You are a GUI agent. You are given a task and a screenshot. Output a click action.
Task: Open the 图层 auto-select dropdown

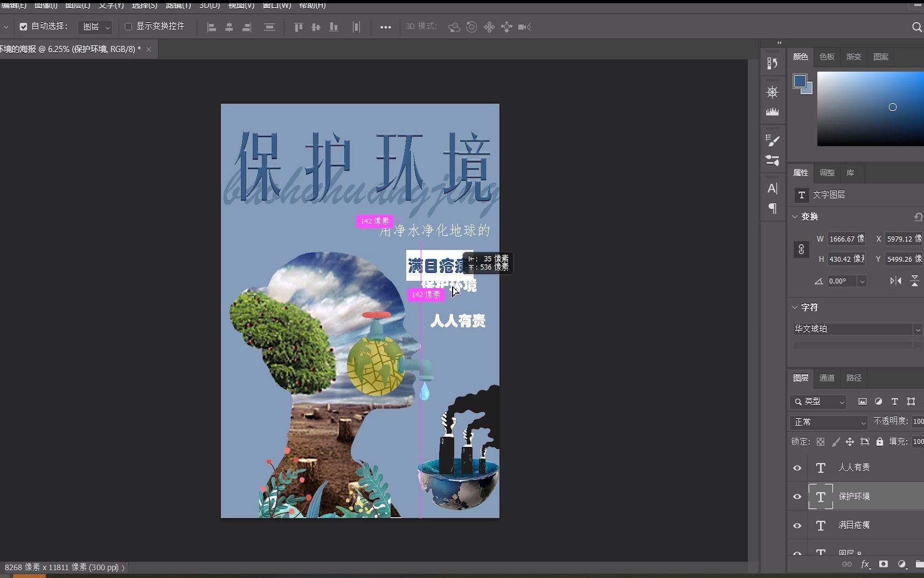click(x=95, y=27)
